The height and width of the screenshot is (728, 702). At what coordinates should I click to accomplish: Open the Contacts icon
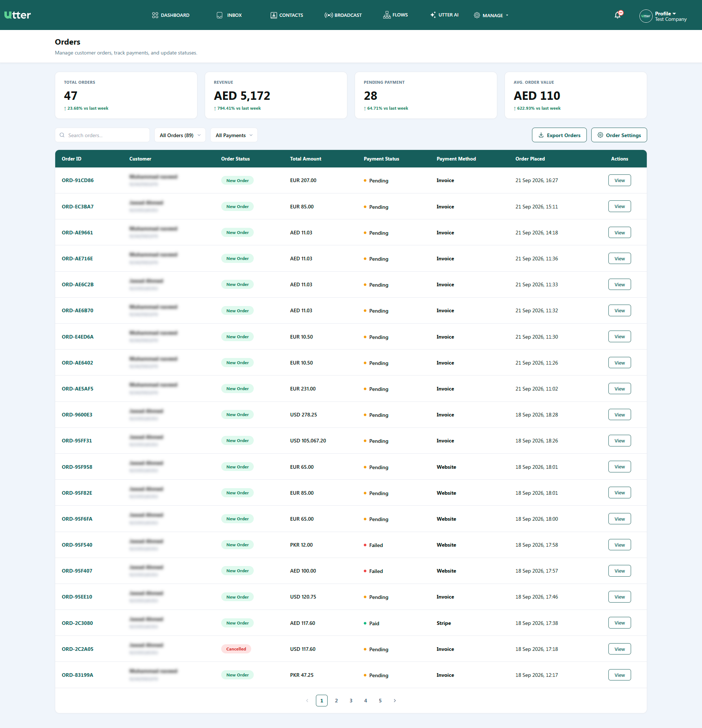point(274,15)
